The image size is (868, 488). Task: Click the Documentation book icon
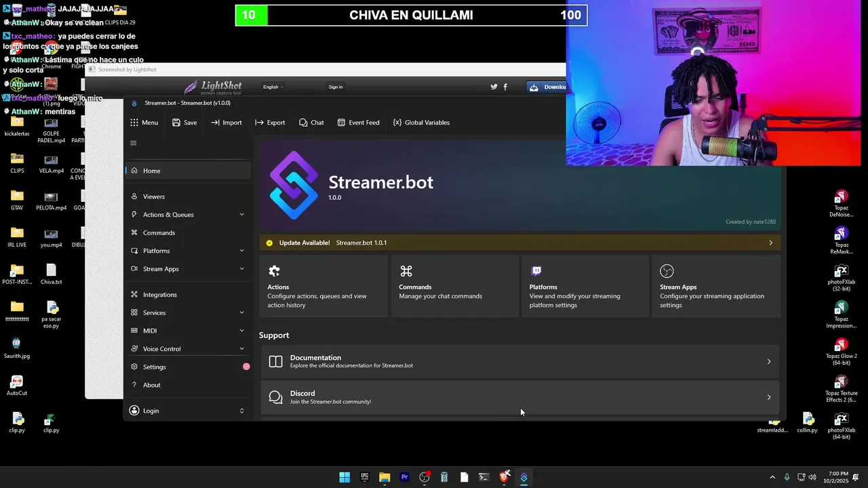click(x=275, y=361)
